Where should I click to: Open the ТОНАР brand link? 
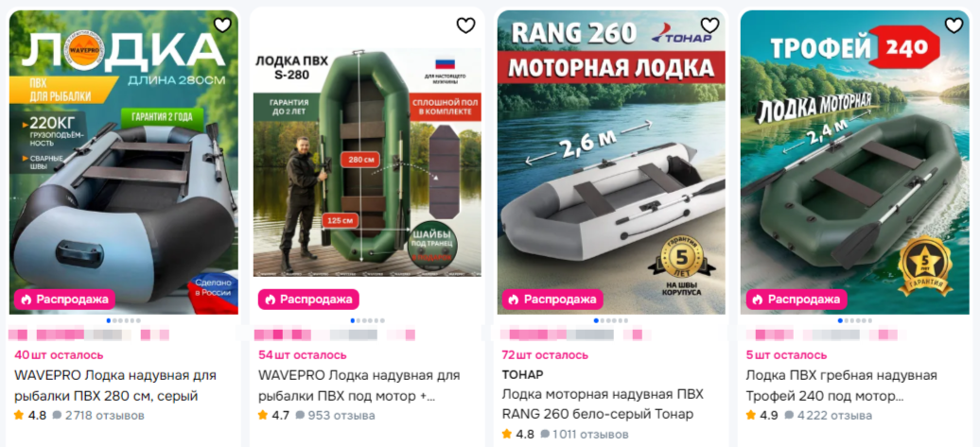[522, 374]
